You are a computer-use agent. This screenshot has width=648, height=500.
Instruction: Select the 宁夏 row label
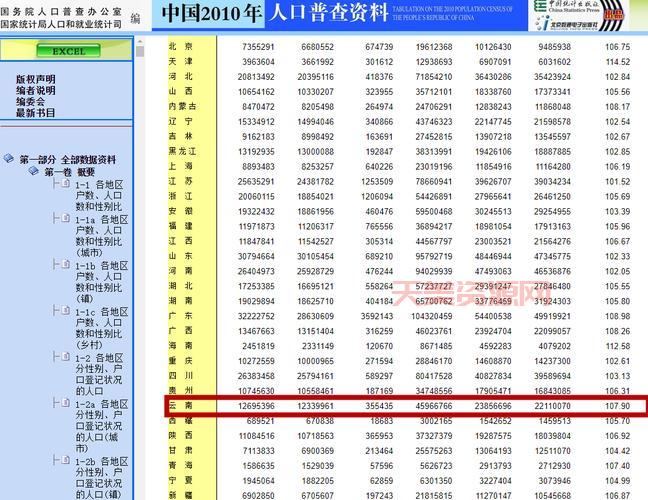[181, 480]
